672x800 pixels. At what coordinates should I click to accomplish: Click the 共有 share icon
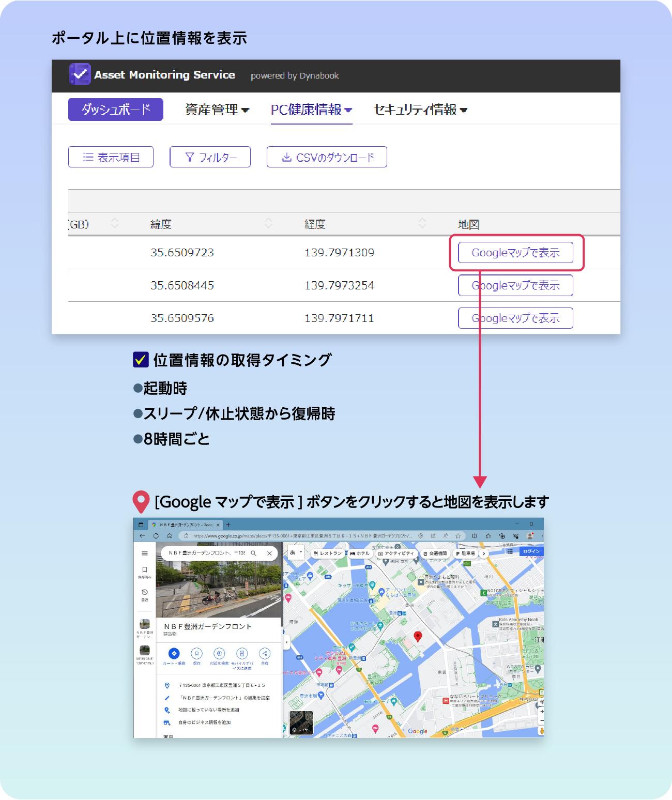265,654
